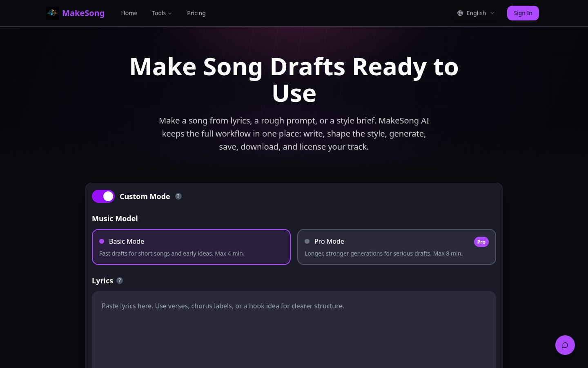Click the globe language icon
The image size is (588, 368).
[x=460, y=13]
